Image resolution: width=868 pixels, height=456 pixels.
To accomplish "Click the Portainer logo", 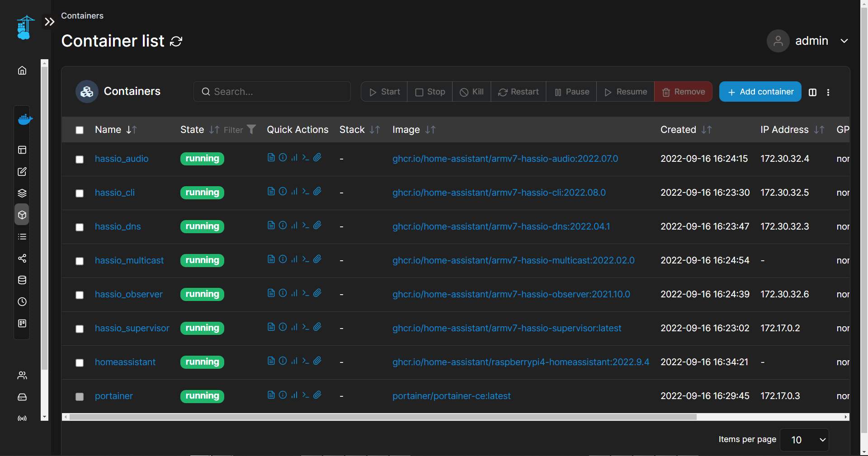I will click(x=25, y=28).
